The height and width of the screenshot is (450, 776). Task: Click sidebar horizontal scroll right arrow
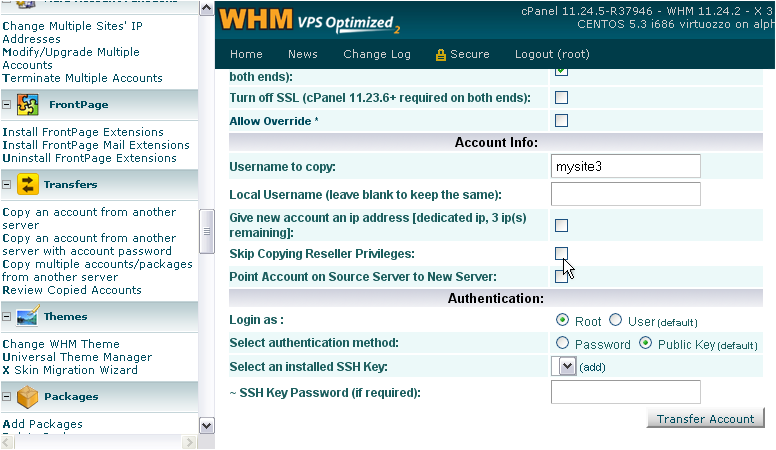coord(189,442)
